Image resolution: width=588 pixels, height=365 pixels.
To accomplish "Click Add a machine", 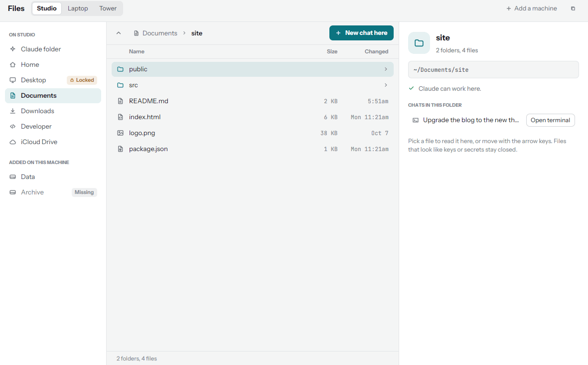I will click(531, 8).
